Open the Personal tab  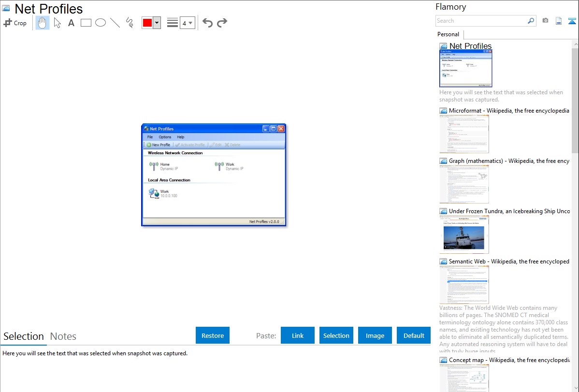click(x=449, y=34)
